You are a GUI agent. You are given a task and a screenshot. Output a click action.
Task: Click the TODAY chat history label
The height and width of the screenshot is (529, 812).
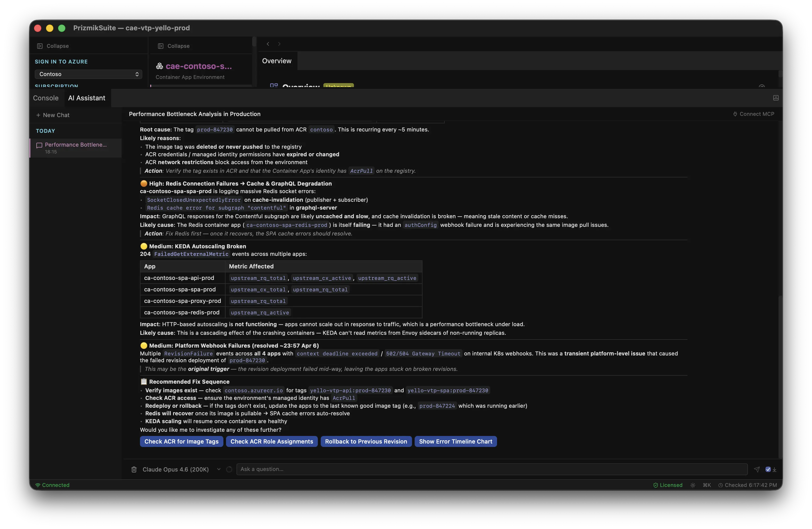click(x=45, y=131)
